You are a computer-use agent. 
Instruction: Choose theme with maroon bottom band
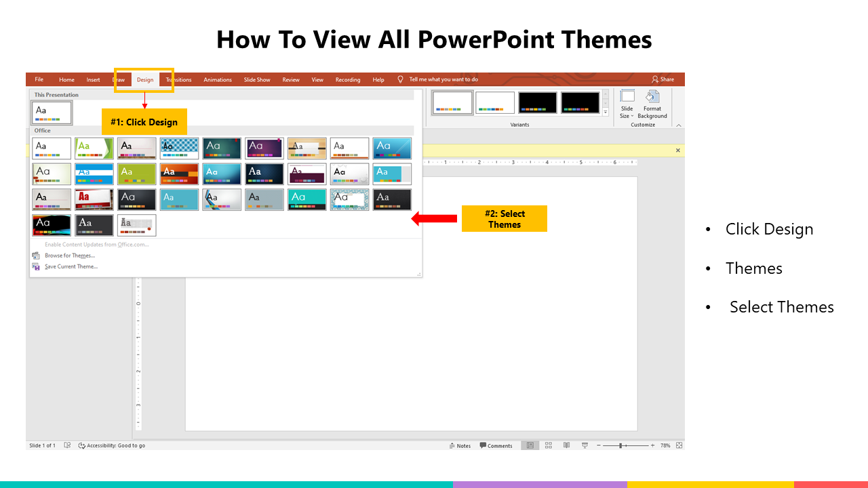[x=307, y=174]
